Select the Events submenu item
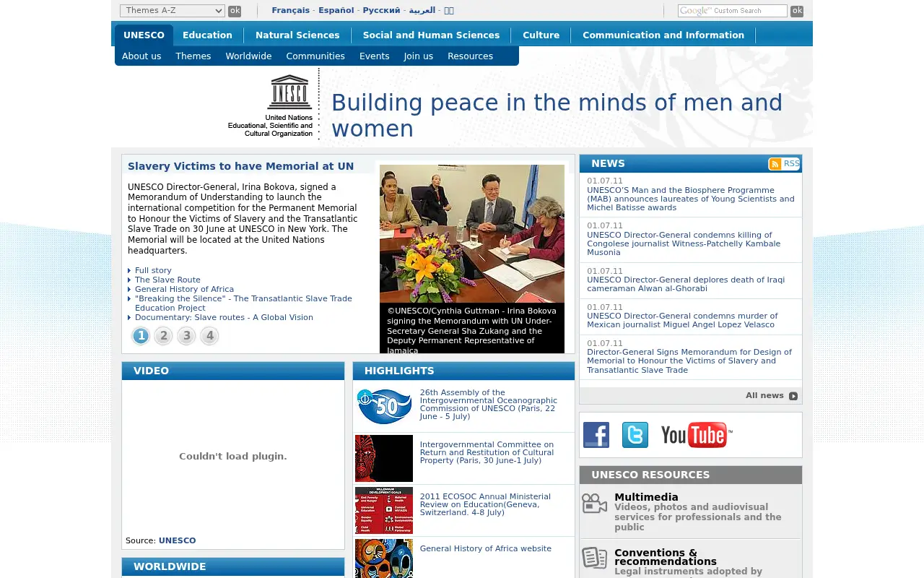The width and height of the screenshot is (924, 578). pyautogui.click(x=375, y=56)
